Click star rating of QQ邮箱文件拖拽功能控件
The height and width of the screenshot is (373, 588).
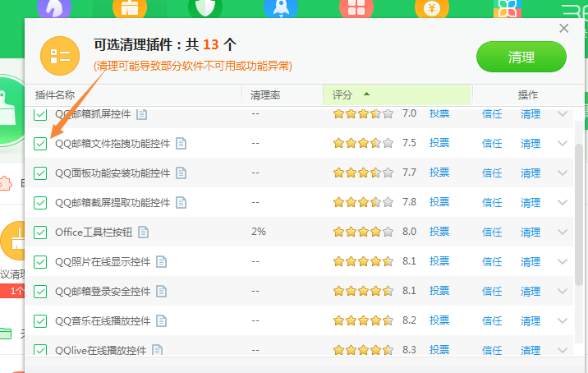[x=363, y=143]
